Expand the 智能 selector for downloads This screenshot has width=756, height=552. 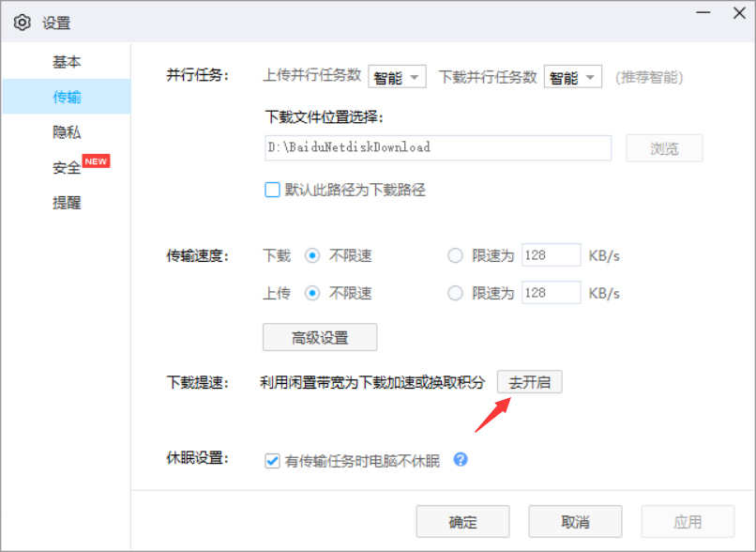point(573,77)
